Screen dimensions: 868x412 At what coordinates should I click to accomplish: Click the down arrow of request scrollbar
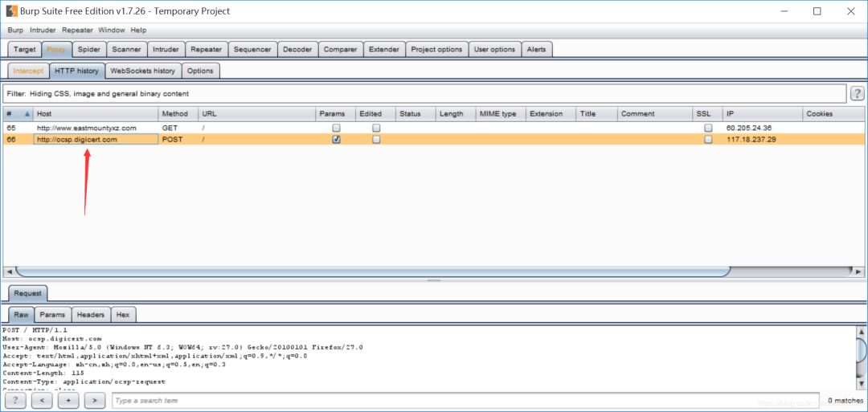click(x=860, y=383)
